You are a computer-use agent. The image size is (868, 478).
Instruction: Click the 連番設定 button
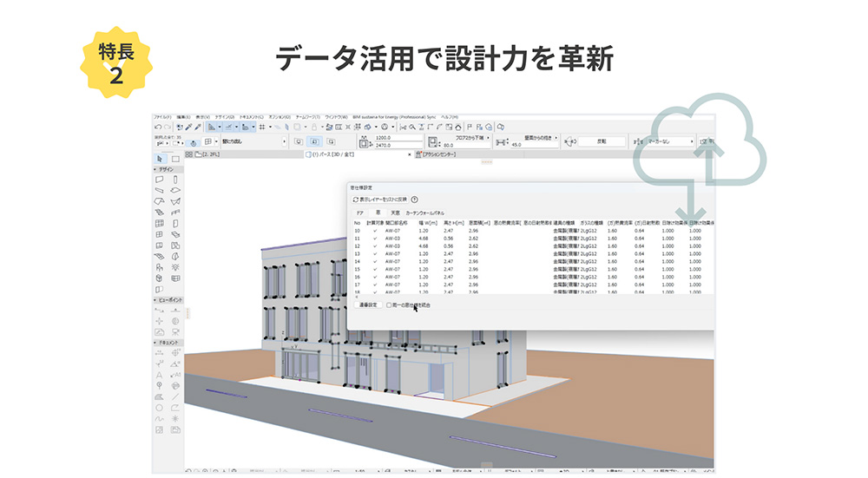pos(368,305)
